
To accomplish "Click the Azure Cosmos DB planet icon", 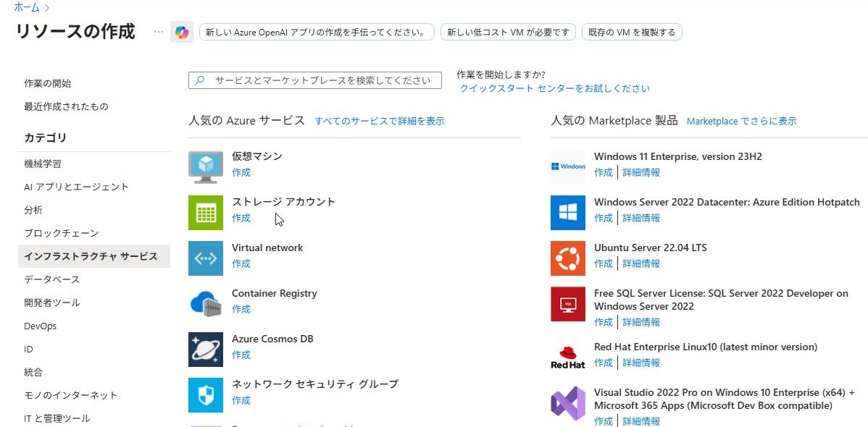I will pyautogui.click(x=206, y=350).
